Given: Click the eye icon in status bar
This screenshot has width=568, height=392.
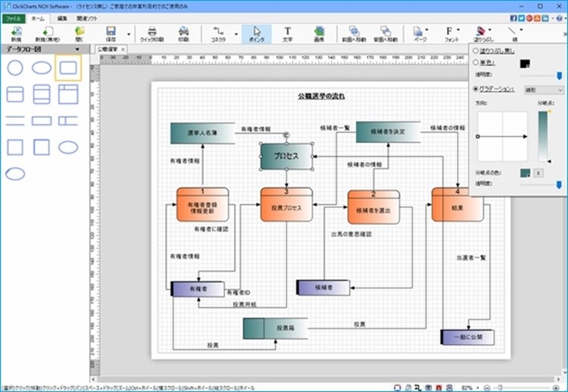Looking at the screenshot, I should coord(428,387).
